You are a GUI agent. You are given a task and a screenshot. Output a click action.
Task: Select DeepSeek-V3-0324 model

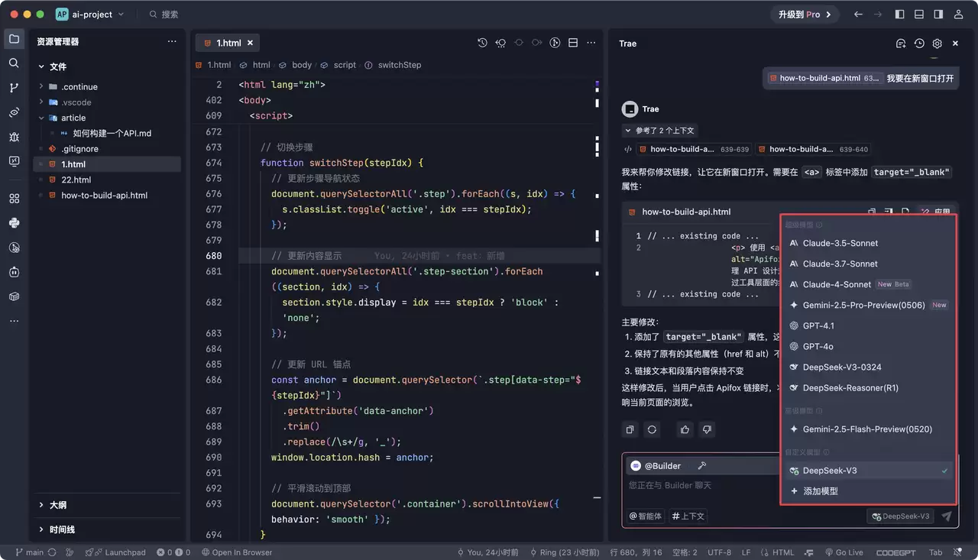[869, 367]
